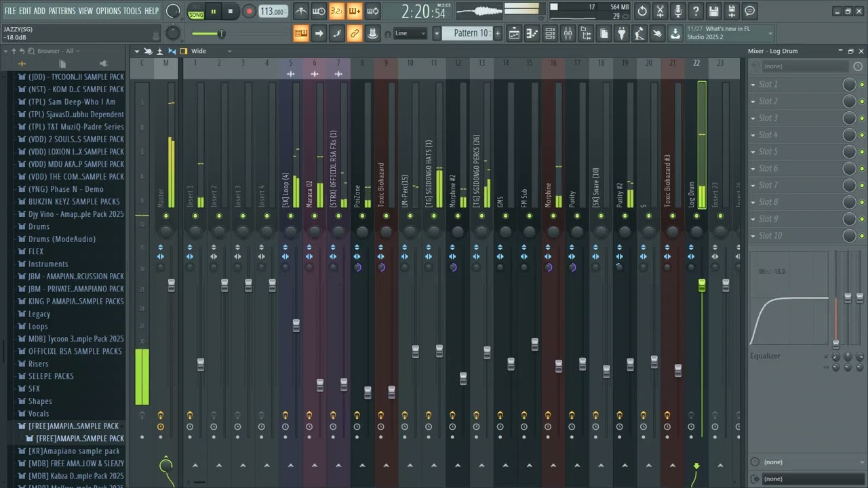Toggle Slot 7 effect enable LED
The height and width of the screenshot is (488, 868).
click(x=861, y=185)
